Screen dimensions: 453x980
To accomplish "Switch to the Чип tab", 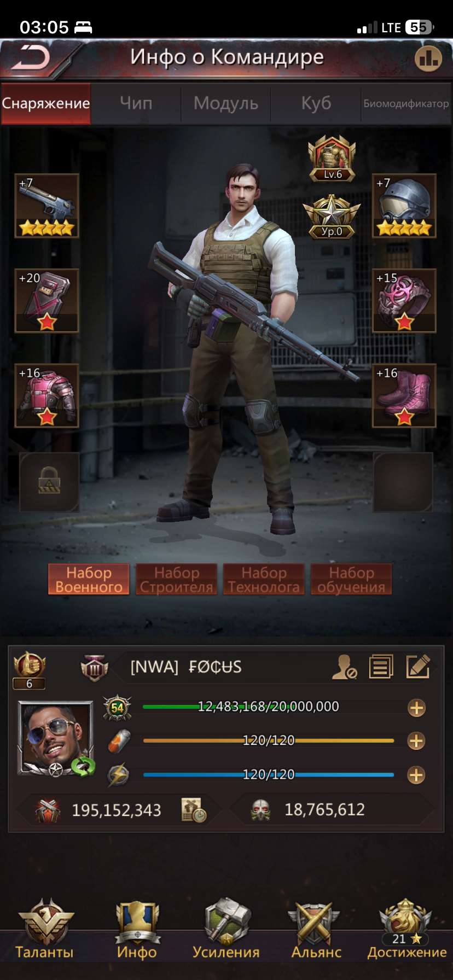I will point(136,103).
